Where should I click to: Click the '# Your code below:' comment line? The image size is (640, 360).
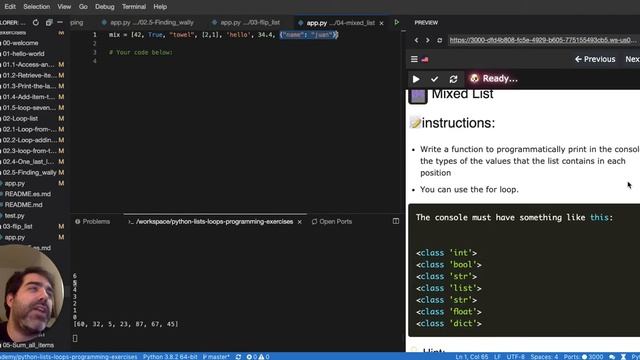140,52
